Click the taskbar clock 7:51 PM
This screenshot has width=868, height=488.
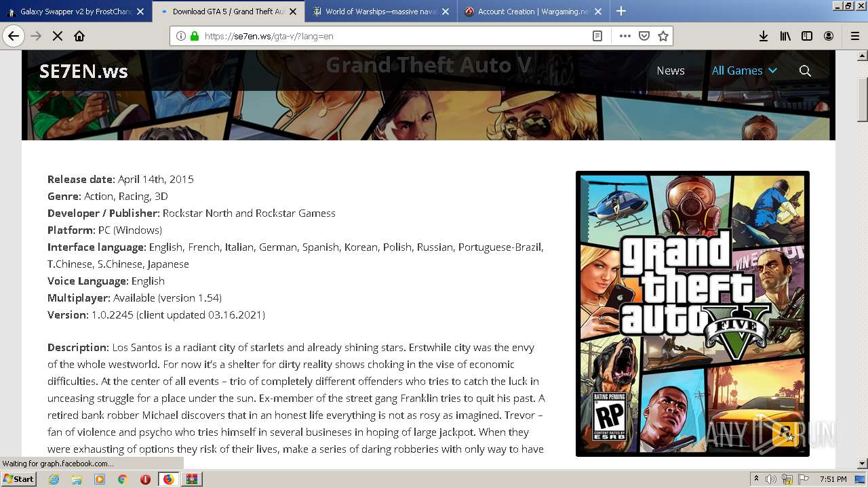pyautogui.click(x=833, y=479)
